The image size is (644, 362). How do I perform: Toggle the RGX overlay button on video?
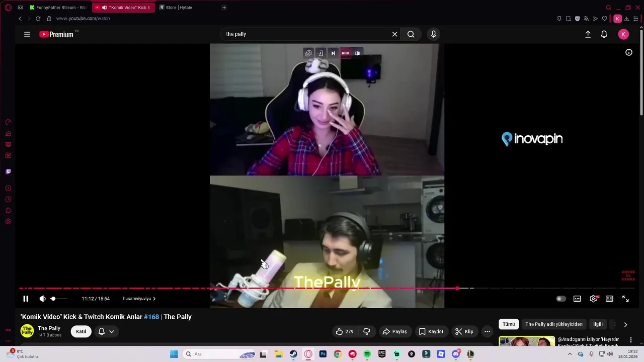[346, 53]
